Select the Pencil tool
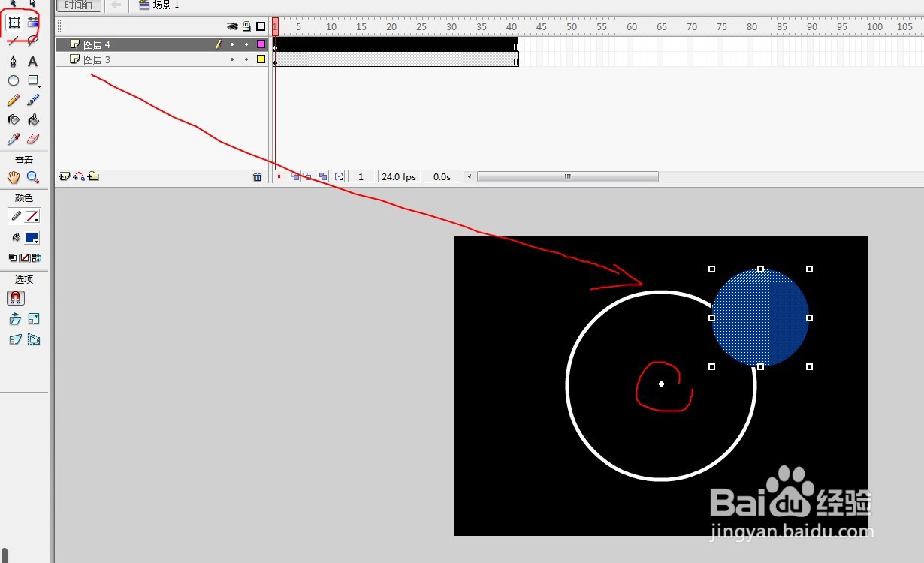This screenshot has width=924, height=563. pos(14,100)
